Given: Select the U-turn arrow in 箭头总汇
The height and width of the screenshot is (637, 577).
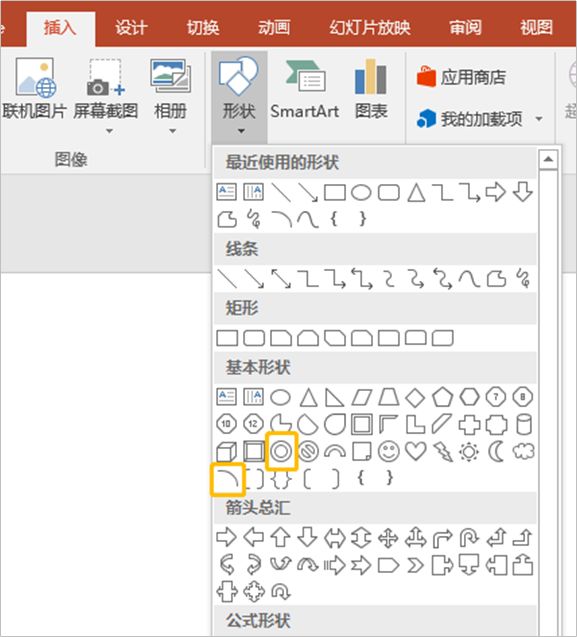Looking at the screenshot, I should 469,538.
